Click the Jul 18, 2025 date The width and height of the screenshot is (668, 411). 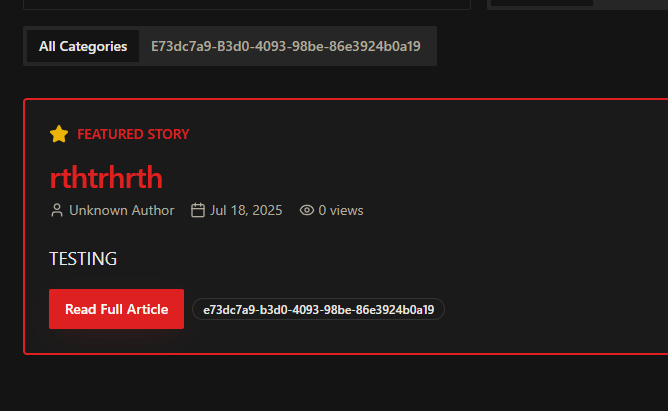pos(246,210)
